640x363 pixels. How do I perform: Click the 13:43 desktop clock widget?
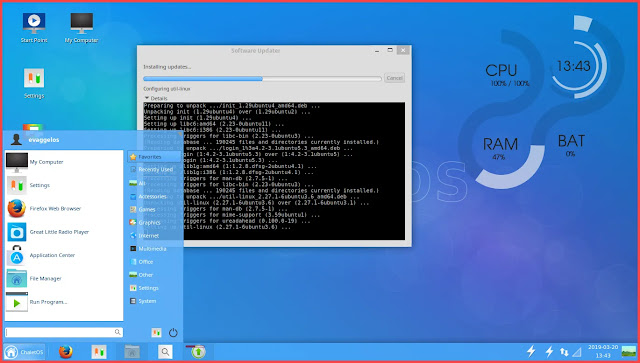[573, 66]
